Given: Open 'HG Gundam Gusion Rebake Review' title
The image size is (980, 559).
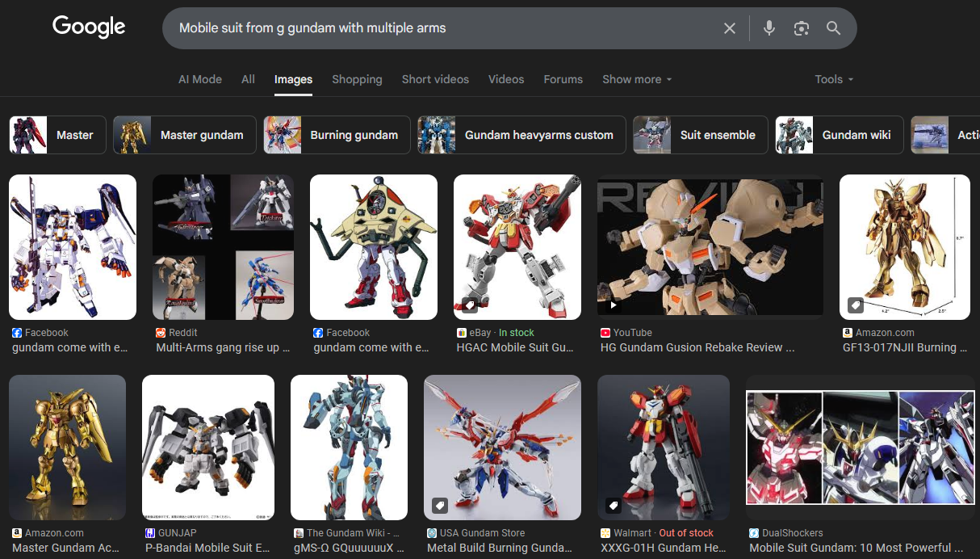Looking at the screenshot, I should [x=697, y=347].
